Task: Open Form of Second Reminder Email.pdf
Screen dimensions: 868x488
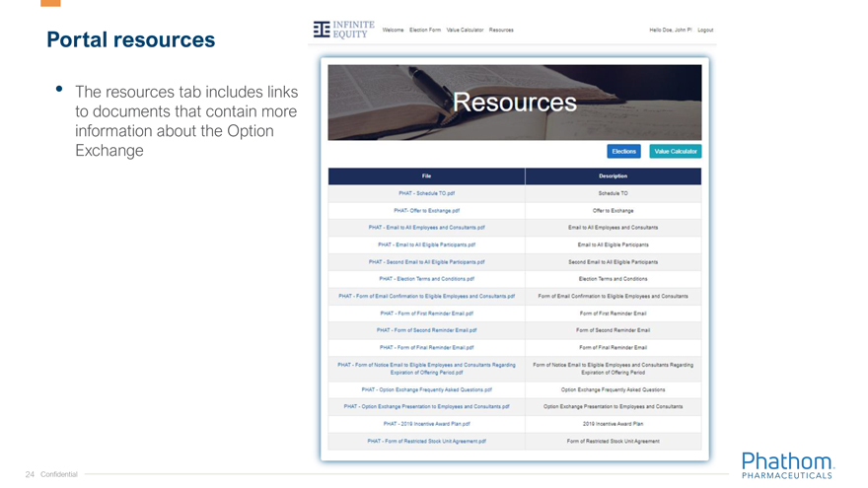Action: tap(426, 330)
